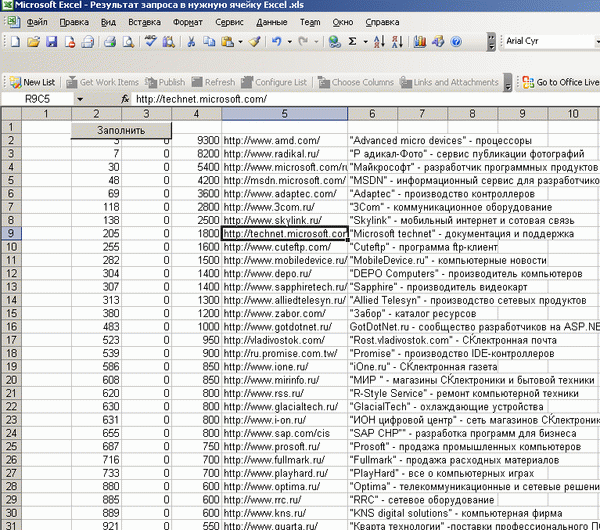Open Excel Help question mark icon
The height and width of the screenshot is (530, 600).
pos(456,41)
